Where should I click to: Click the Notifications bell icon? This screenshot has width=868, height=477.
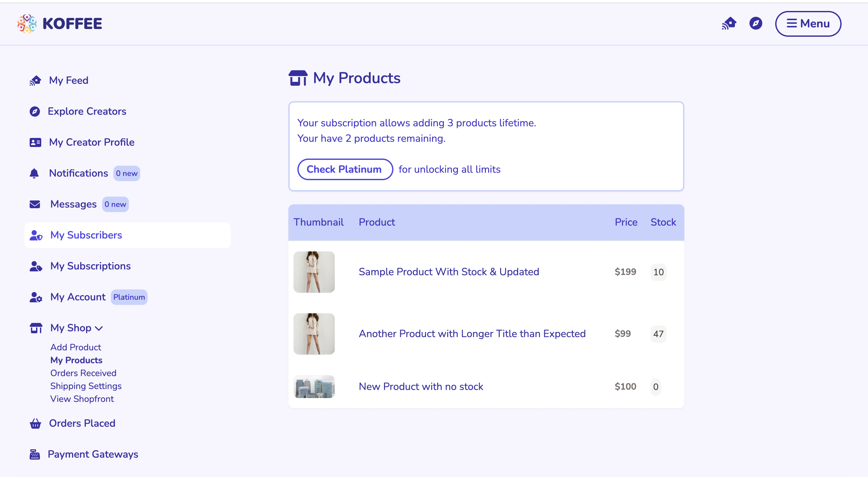35,173
